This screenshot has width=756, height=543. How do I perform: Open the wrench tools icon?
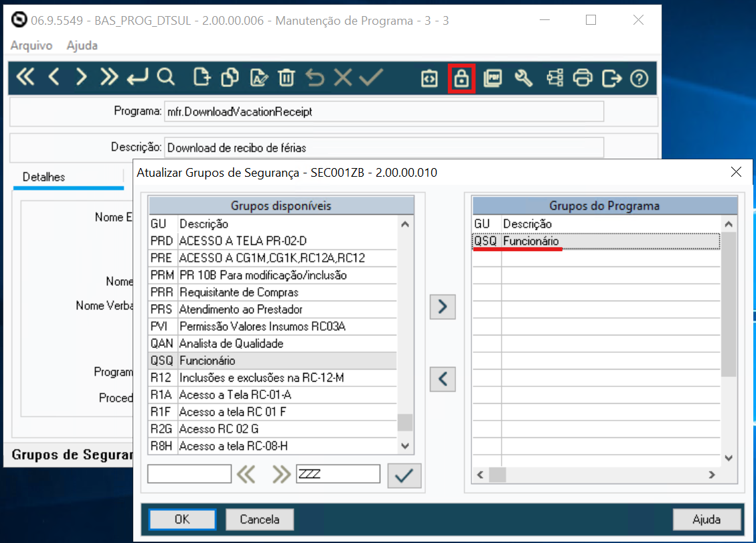(x=524, y=78)
